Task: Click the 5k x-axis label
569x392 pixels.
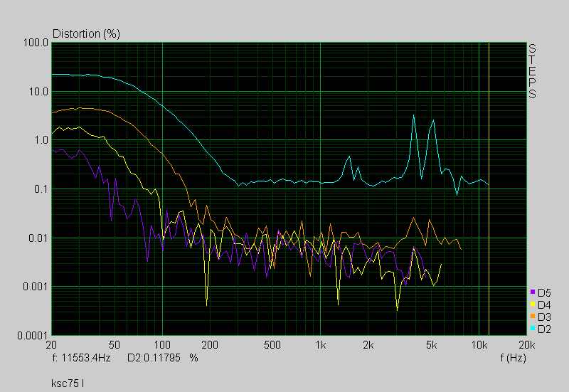Action: coord(431,345)
